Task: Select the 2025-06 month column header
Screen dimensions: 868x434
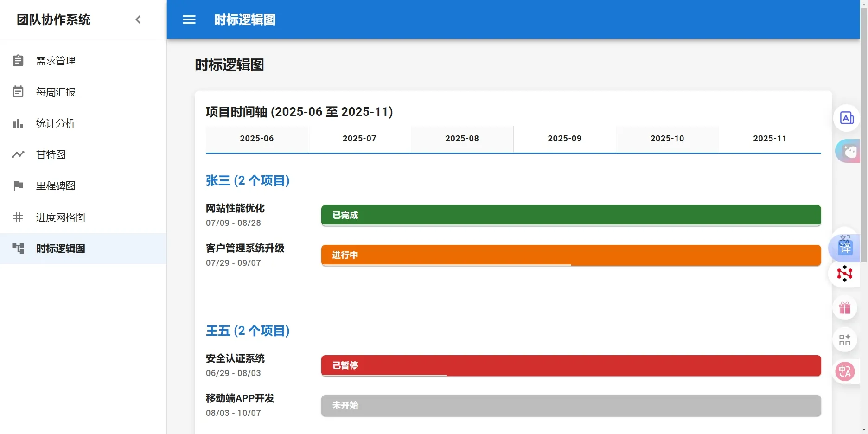Action: [256, 139]
